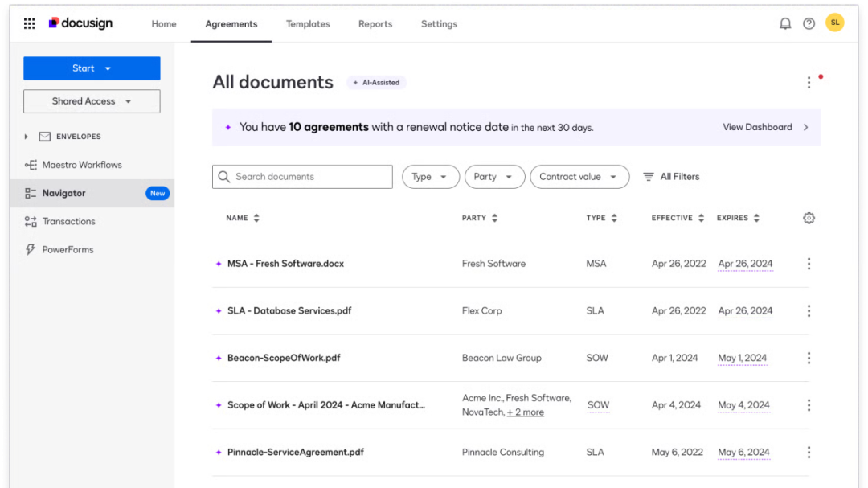Click the '+ 2 more' parties link
Viewport: 868px width, 488px height.
click(x=525, y=412)
